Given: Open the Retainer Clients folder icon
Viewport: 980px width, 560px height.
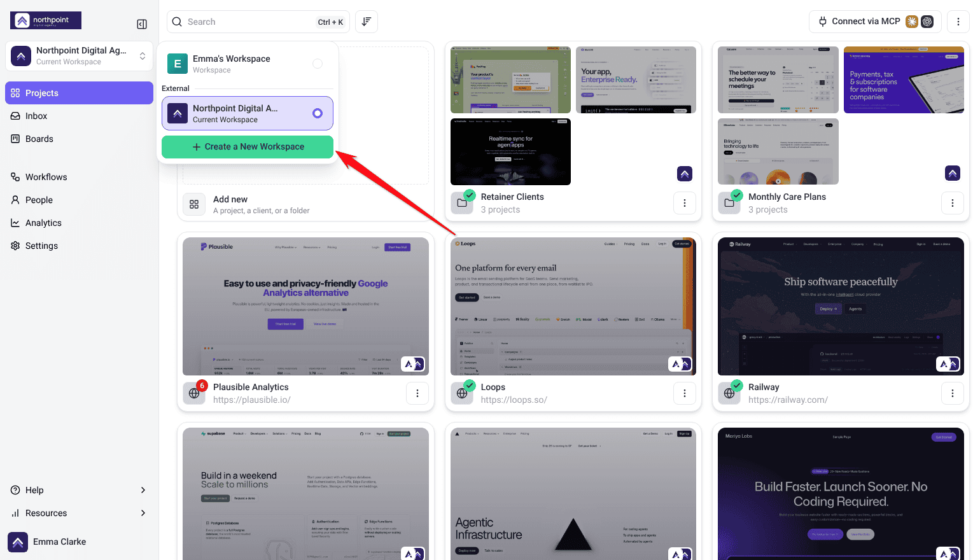Looking at the screenshot, I should click(462, 203).
